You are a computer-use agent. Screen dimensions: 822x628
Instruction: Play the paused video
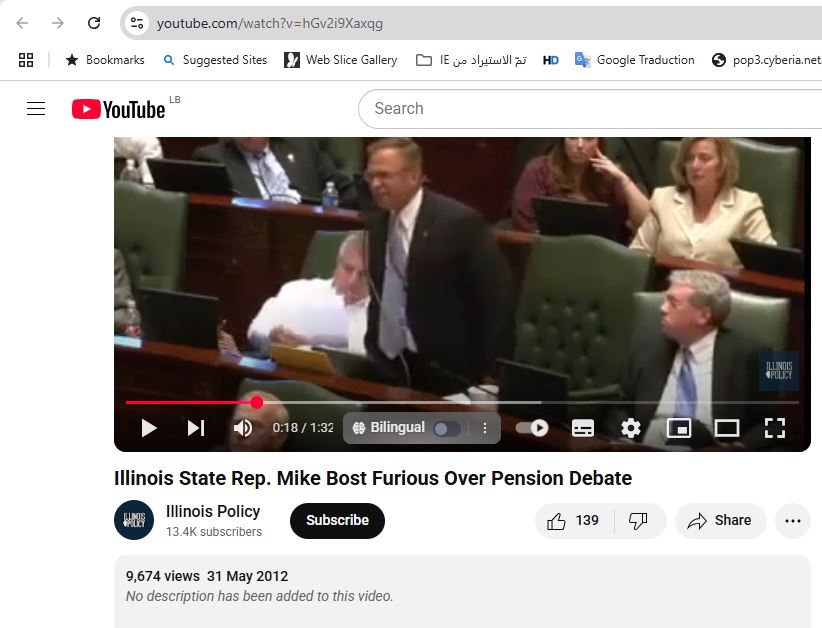coord(149,428)
